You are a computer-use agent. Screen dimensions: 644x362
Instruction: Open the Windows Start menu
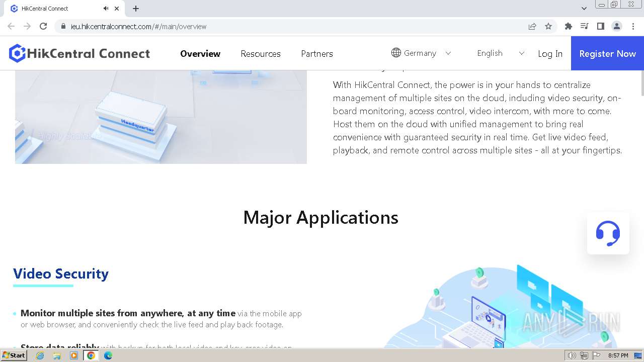click(14, 355)
